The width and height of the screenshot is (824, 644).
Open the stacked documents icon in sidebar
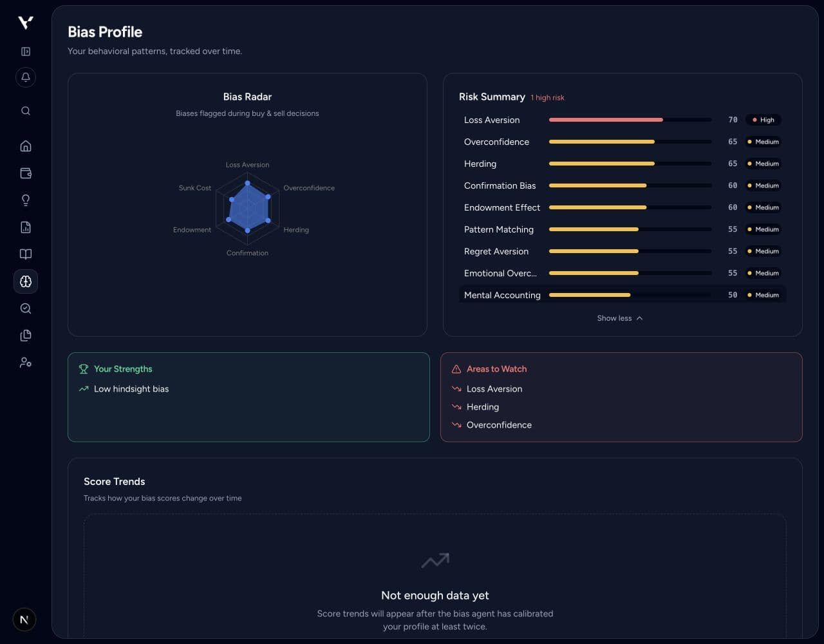[x=26, y=336]
